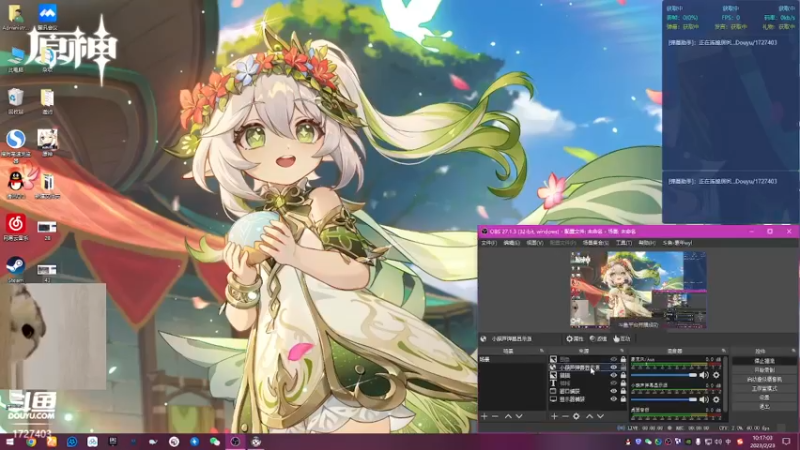Image resolution: width=800 pixels, height=450 pixels.
Task: Remove selected source with minus icon
Action: 565,416
